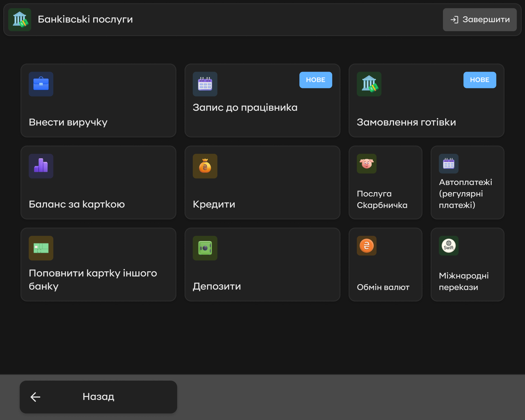This screenshot has width=525, height=420.
Task: Click the bank icon on Замовлення готівки
Action: (369, 84)
